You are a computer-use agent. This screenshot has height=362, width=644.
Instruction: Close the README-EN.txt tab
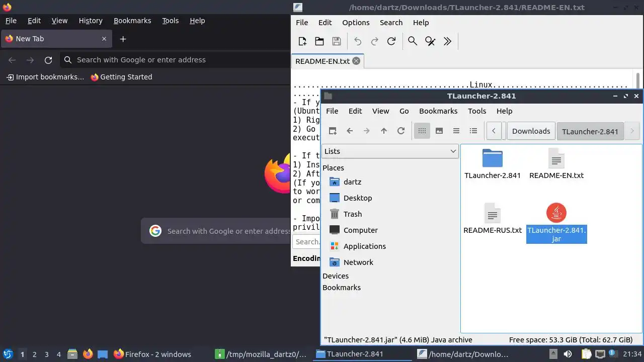(356, 61)
